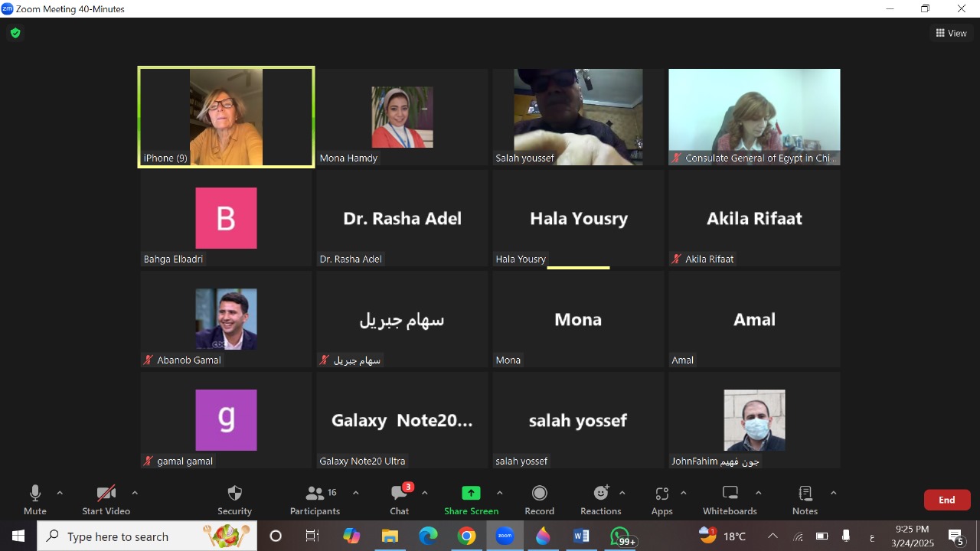This screenshot has height=551, width=980.
Task: Click the red End button
Action: coord(947,500)
